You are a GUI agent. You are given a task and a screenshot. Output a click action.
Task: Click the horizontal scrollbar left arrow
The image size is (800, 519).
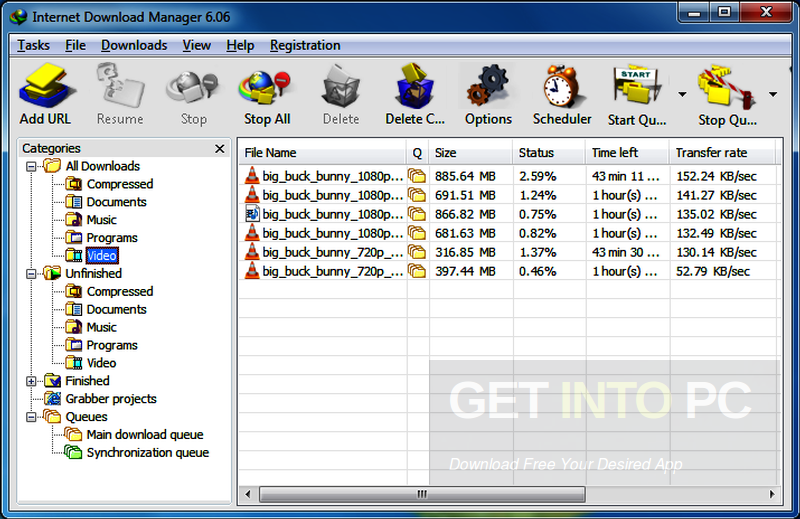(x=248, y=494)
